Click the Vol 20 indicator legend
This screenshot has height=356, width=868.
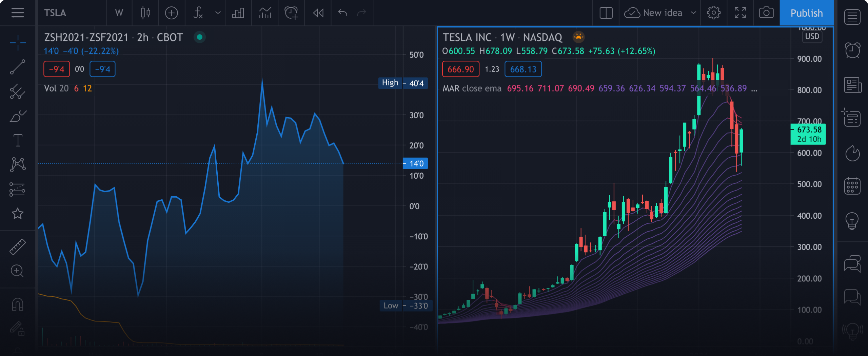tap(68, 88)
